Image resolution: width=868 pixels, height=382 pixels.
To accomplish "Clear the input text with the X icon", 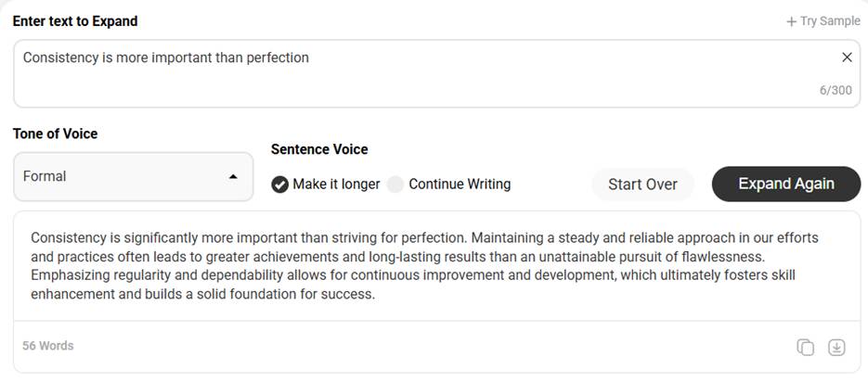I will click(x=847, y=57).
